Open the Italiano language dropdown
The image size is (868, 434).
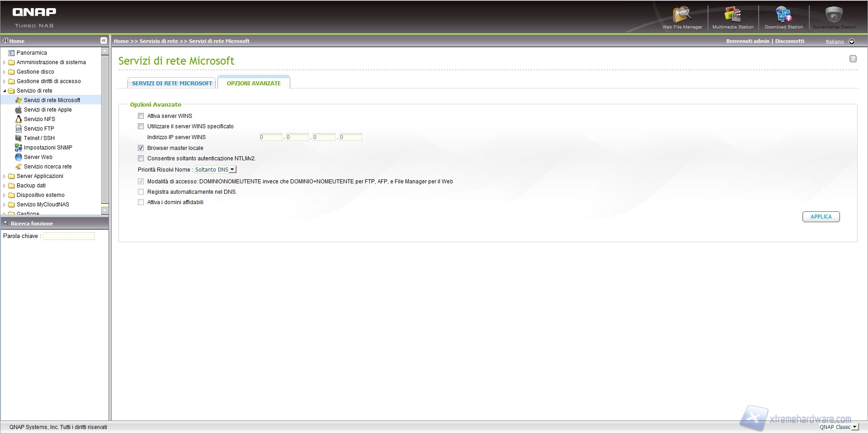(x=840, y=42)
